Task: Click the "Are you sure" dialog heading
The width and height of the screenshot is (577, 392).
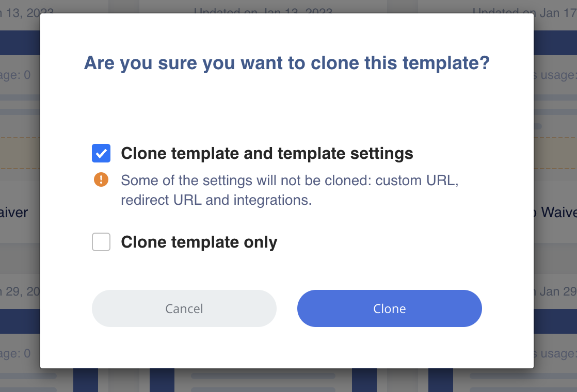Action: tap(286, 63)
